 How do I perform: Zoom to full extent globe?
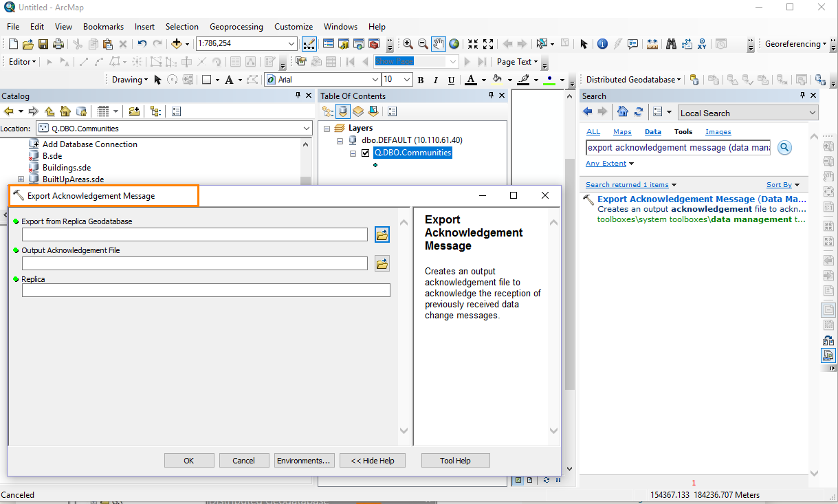point(454,44)
